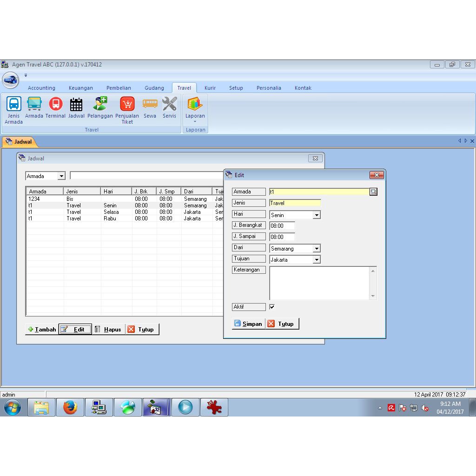
Task: Expand the Hari dropdown
Action: click(317, 215)
